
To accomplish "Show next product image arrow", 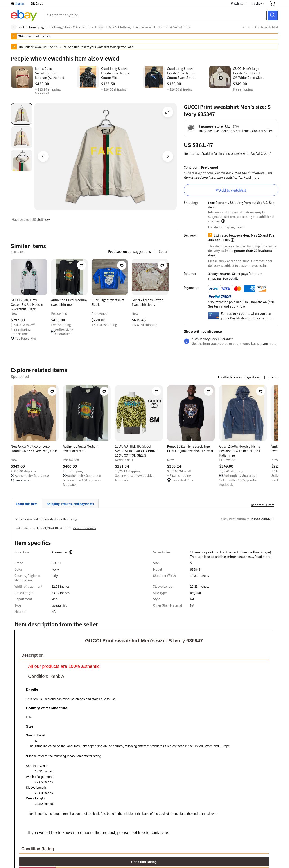I will click(x=167, y=156).
